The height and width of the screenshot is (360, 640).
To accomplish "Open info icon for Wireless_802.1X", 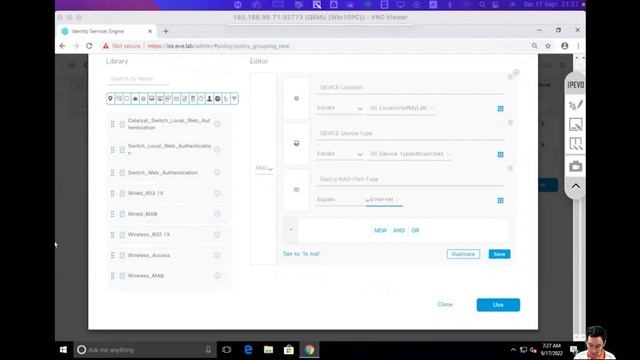I will [x=217, y=235].
